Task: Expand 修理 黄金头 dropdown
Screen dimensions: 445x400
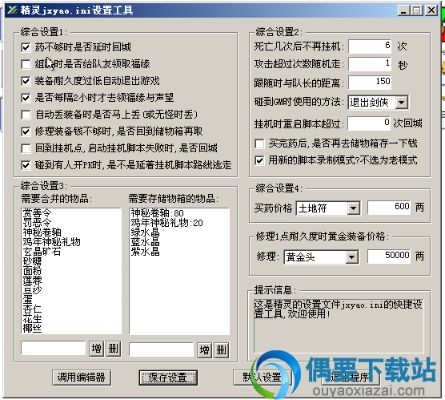Action: click(x=351, y=257)
